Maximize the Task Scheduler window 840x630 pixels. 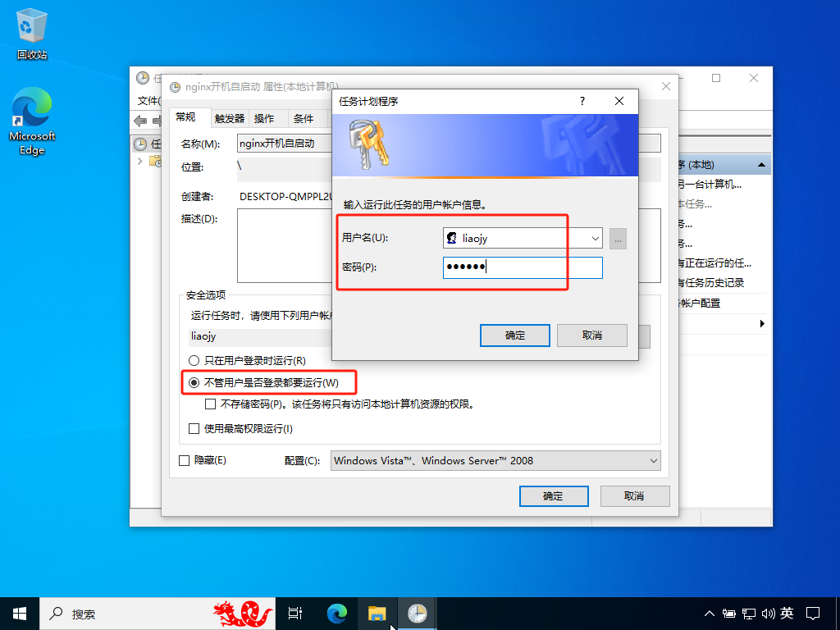point(715,78)
